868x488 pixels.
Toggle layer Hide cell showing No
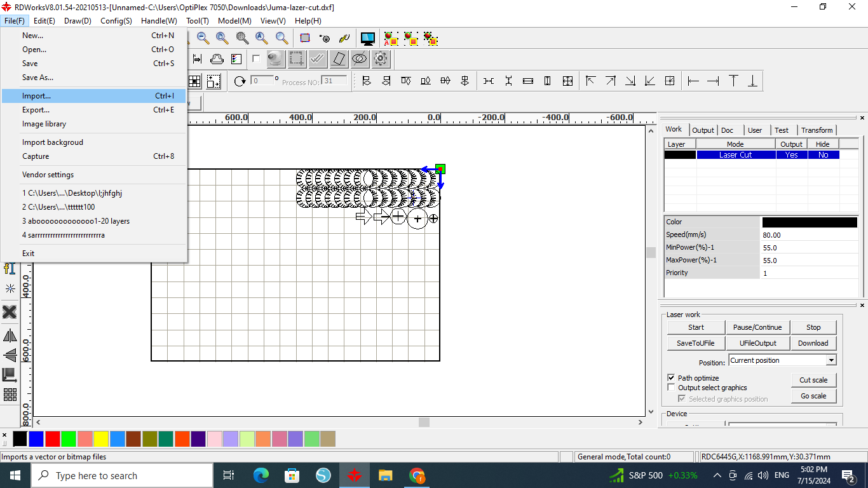tap(824, 154)
